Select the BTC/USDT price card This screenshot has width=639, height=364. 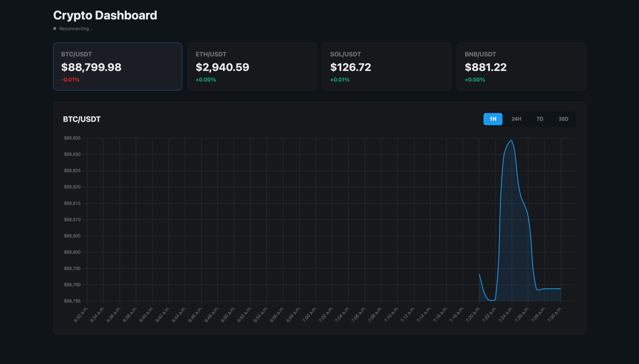coord(117,66)
